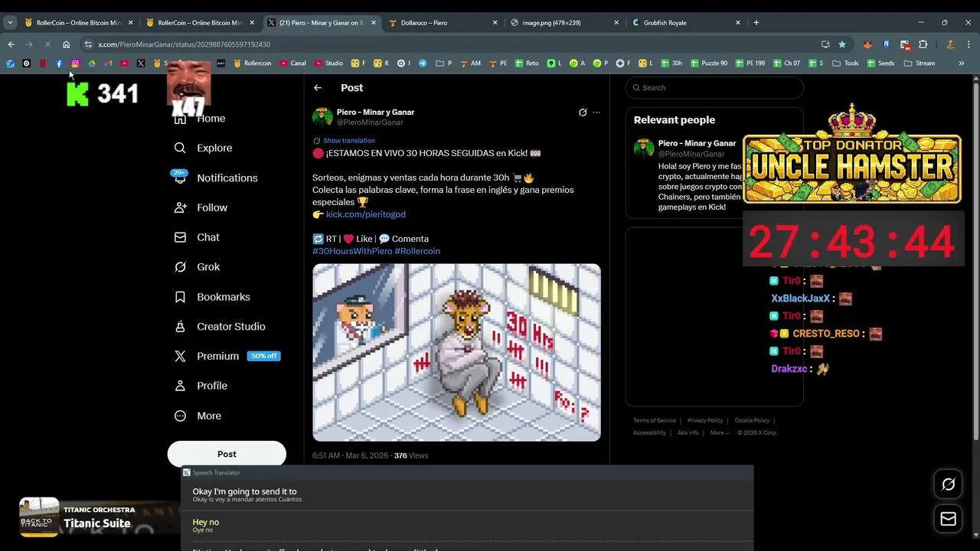This screenshot has height=551, width=980.
Task: Stop page loading in the toolbar
Action: coord(47,44)
